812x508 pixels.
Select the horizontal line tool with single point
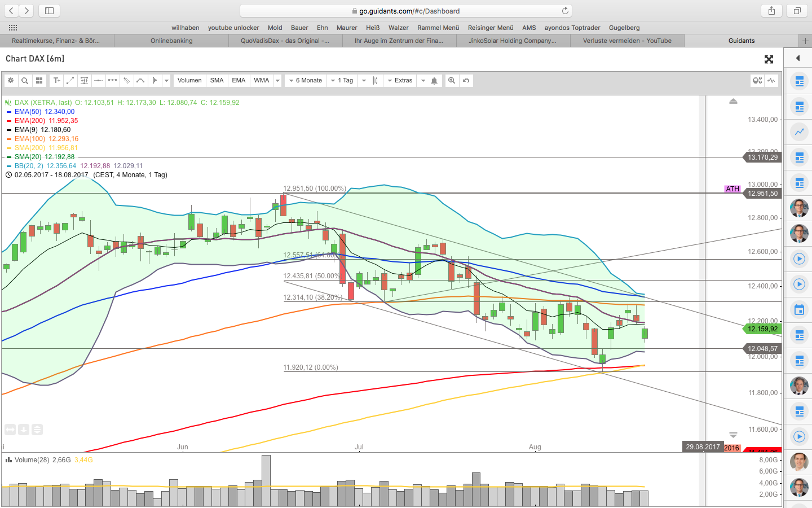coord(99,81)
